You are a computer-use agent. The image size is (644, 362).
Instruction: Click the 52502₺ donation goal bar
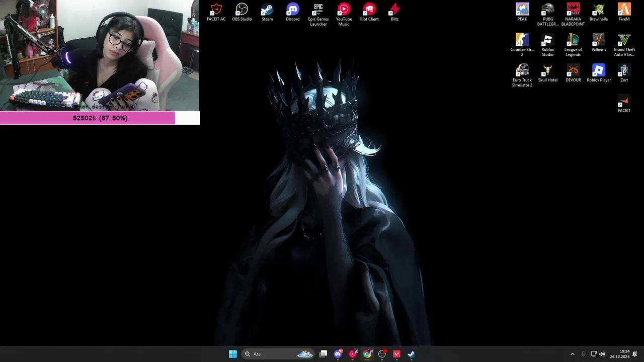click(x=100, y=118)
